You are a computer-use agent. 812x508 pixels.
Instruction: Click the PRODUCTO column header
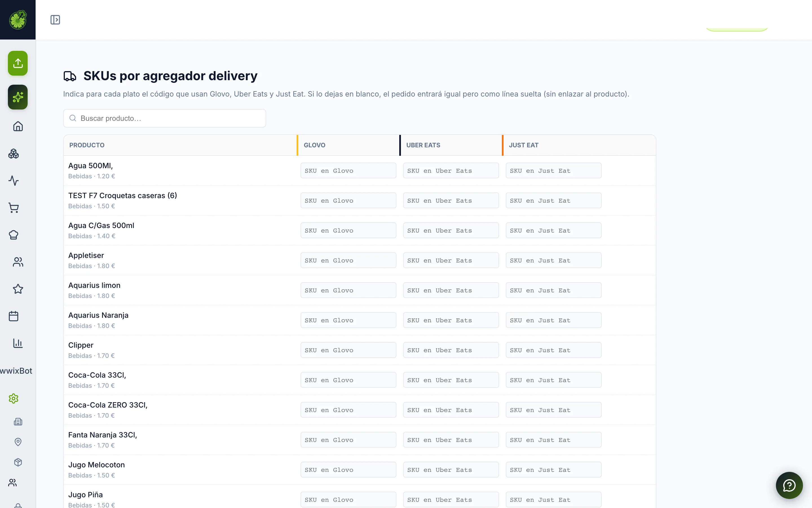point(87,145)
